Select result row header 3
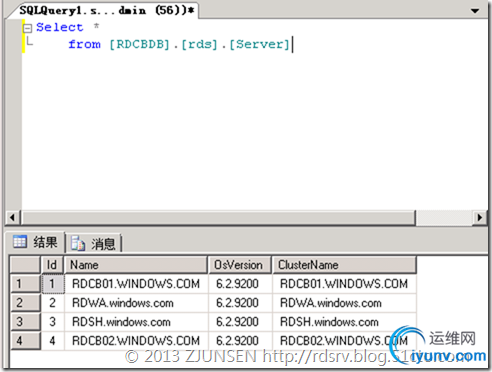This screenshot has height=372, width=492. [x=25, y=322]
